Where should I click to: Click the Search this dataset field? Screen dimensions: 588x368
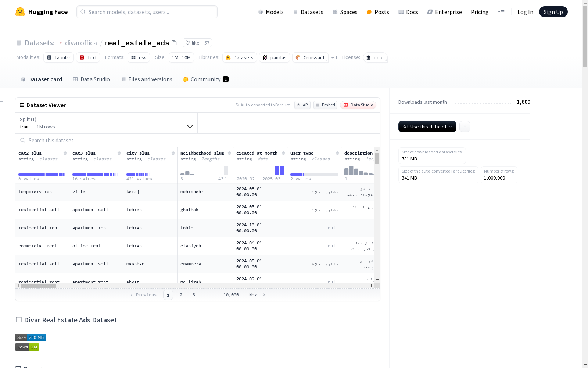point(198,141)
